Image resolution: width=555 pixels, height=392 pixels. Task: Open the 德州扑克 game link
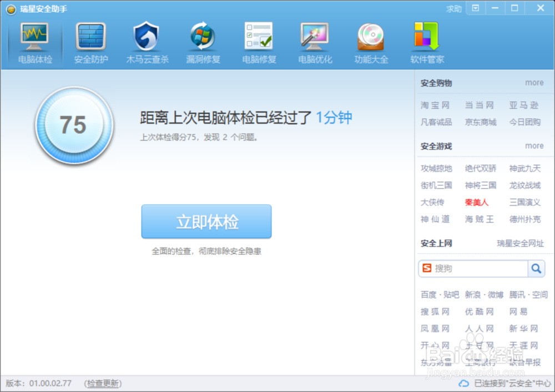coord(525,220)
